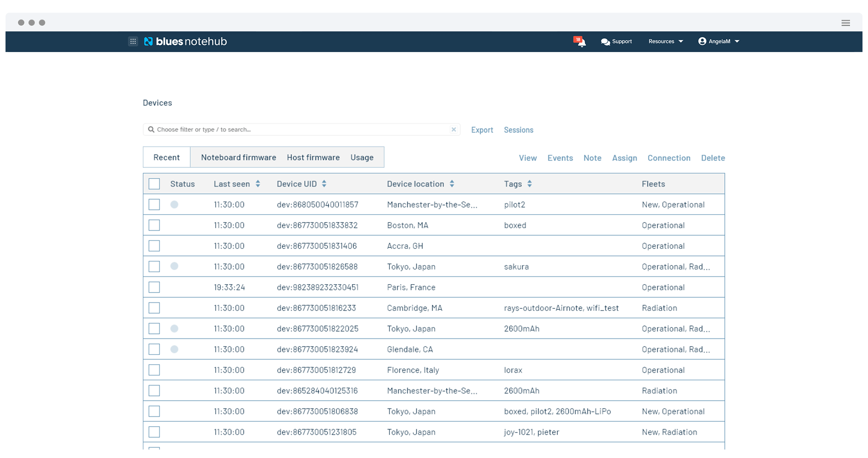Viewport: 868px width, 458px height.
Task: Open the AngelaM account dropdown arrow
Action: click(737, 41)
